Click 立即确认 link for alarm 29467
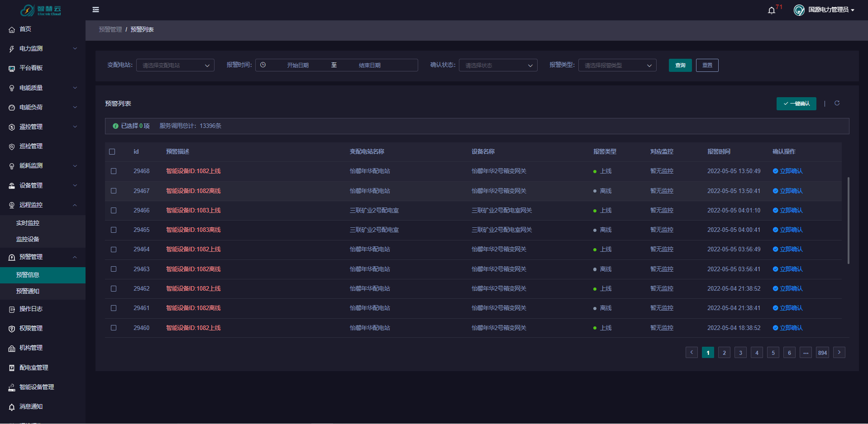Viewport: 868px width, 424px height. coord(791,191)
